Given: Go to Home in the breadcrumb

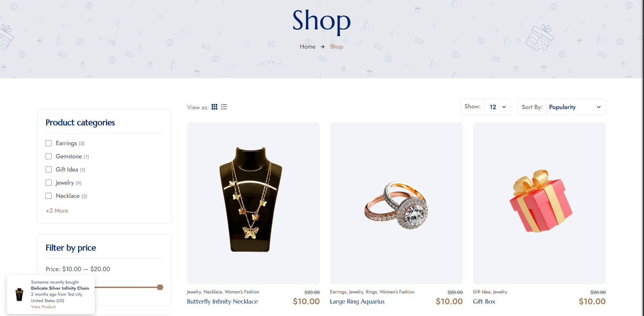Looking at the screenshot, I should 307,47.
